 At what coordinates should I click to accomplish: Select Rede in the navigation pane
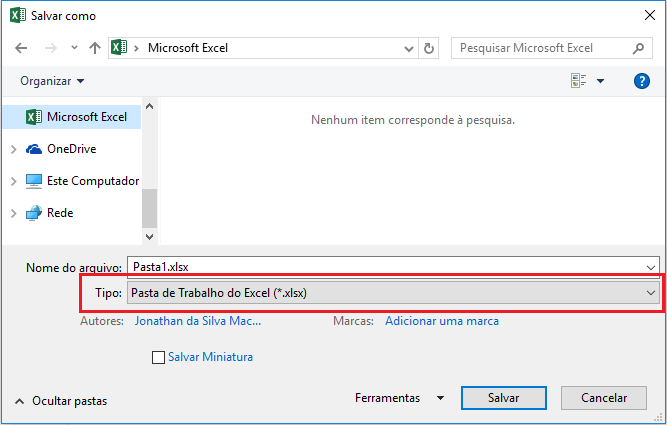49,213
